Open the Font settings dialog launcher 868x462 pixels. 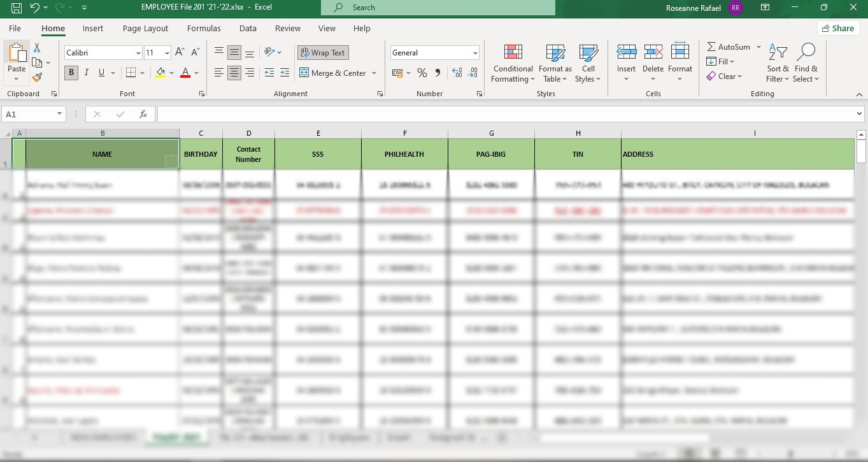pos(202,94)
